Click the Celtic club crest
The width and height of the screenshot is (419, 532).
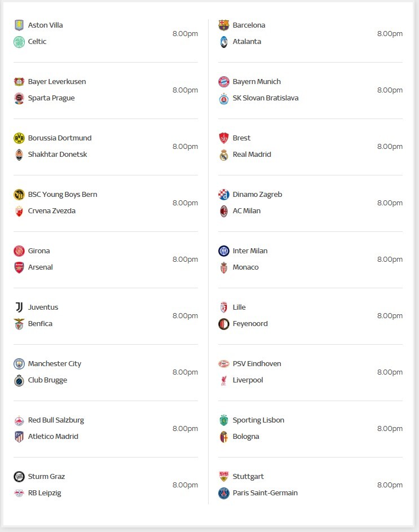(19, 42)
